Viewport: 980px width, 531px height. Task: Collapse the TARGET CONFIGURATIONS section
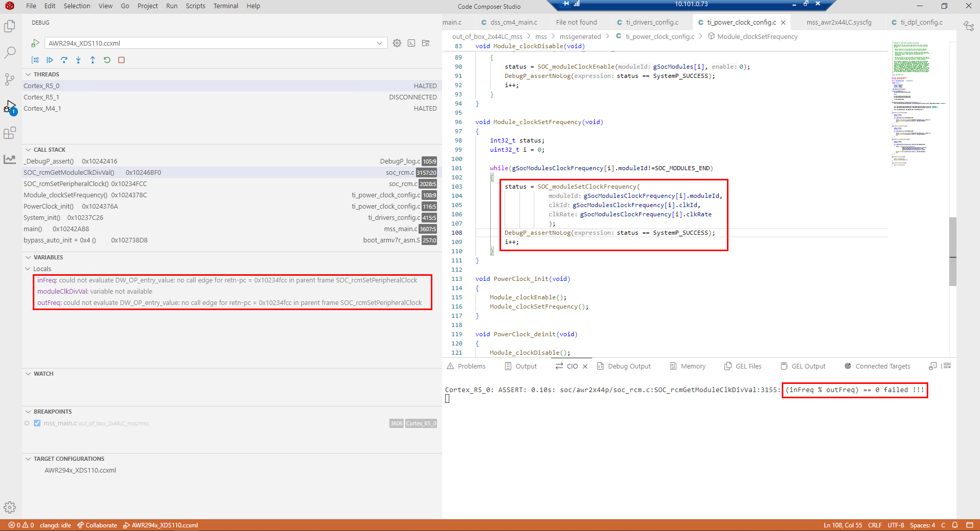(28, 459)
